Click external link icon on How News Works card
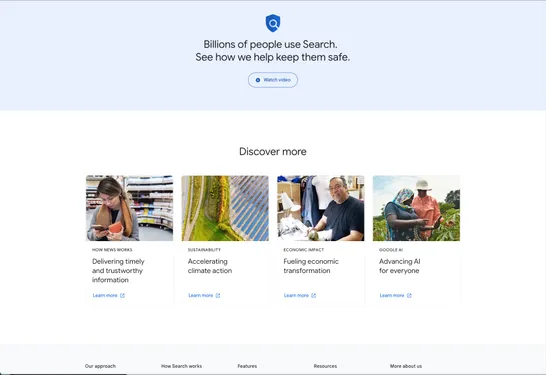Screen dimensions: 546x375 tap(122, 295)
